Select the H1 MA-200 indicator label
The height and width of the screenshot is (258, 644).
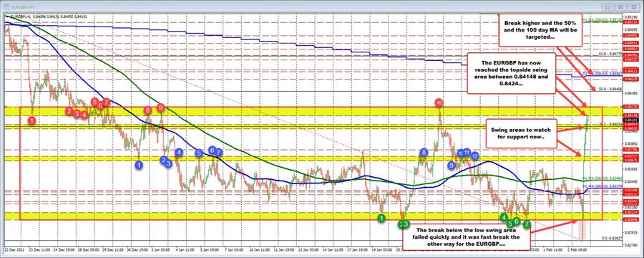pyautogui.click(x=603, y=178)
